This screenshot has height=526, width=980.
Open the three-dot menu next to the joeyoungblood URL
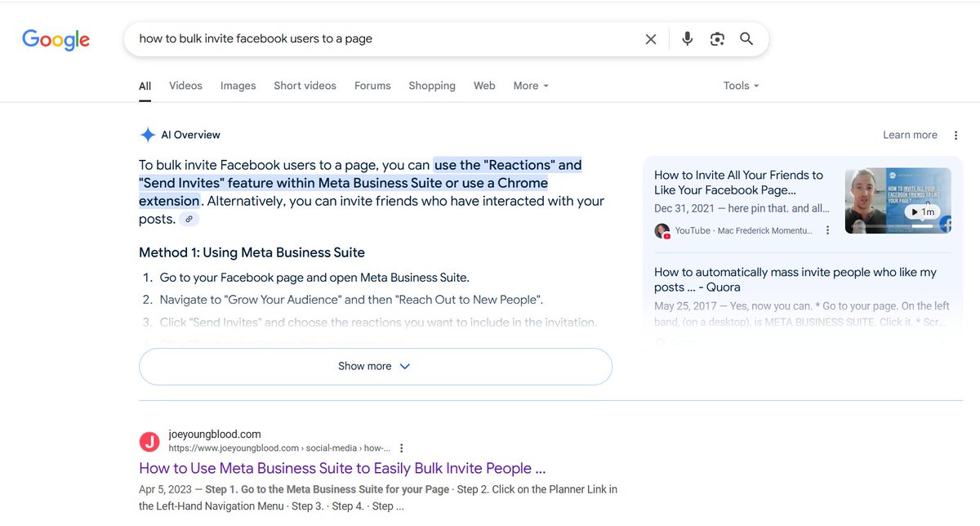click(401, 448)
